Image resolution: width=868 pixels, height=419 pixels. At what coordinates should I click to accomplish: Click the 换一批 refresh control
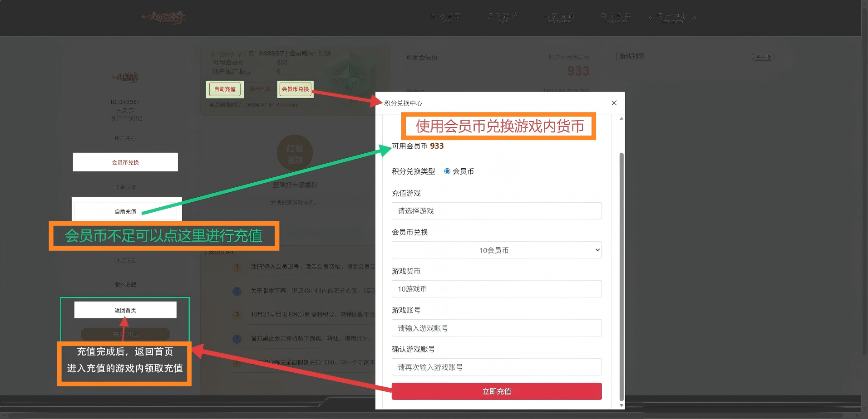(763, 57)
